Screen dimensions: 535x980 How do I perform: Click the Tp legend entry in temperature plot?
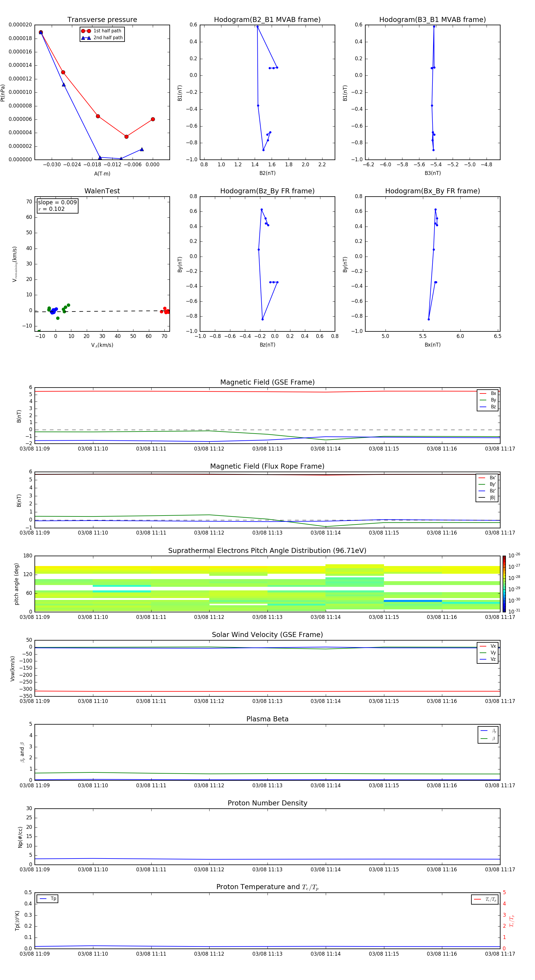coord(48,899)
